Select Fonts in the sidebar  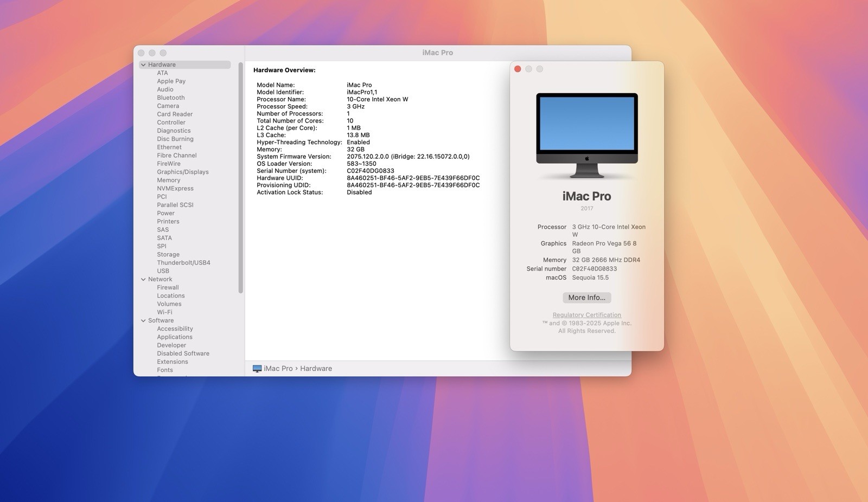165,370
